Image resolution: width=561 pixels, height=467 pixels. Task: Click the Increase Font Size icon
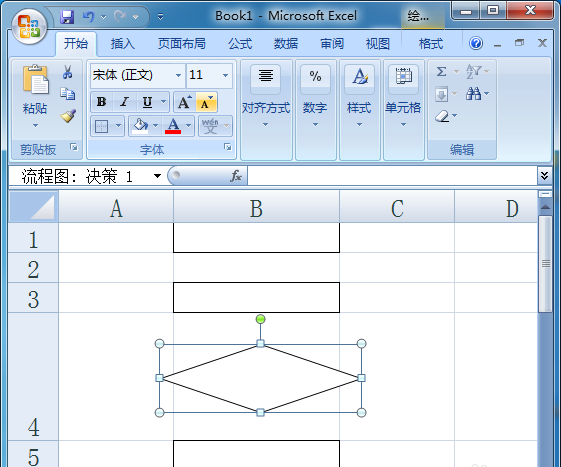click(x=184, y=102)
